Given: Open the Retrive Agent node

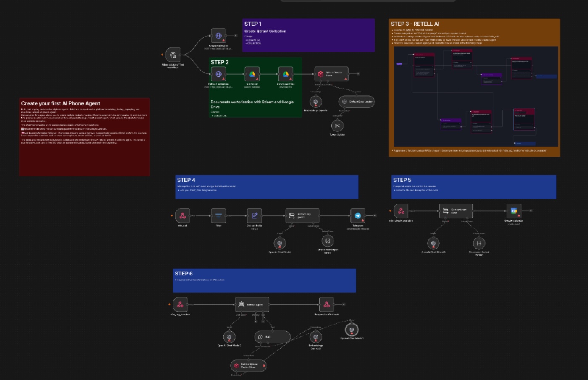Looking at the screenshot, I should pyautogui.click(x=252, y=305).
